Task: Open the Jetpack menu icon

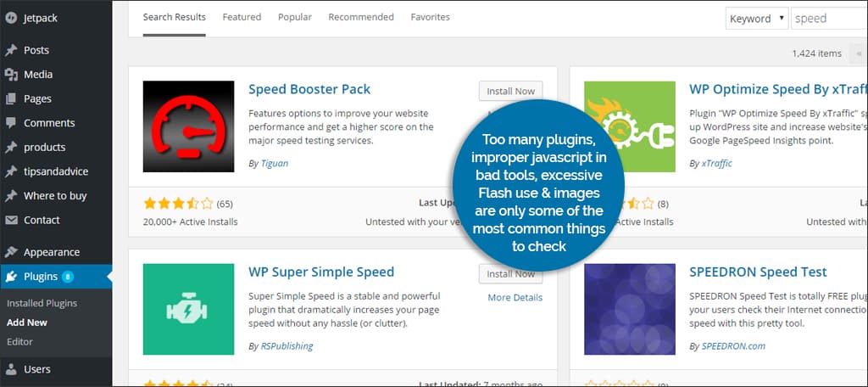Action: pyautogui.click(x=11, y=19)
